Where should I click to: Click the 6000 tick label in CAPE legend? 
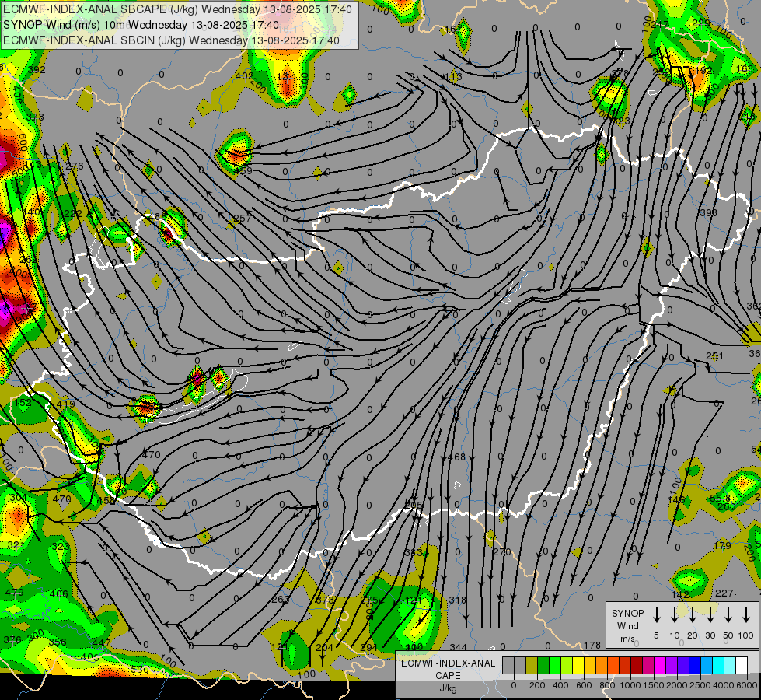746,685
